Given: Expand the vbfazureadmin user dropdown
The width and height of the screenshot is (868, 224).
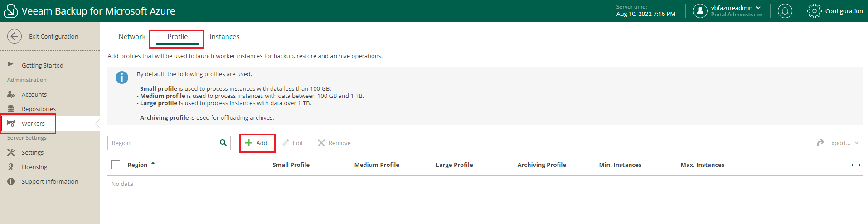Looking at the screenshot, I should pos(758,8).
